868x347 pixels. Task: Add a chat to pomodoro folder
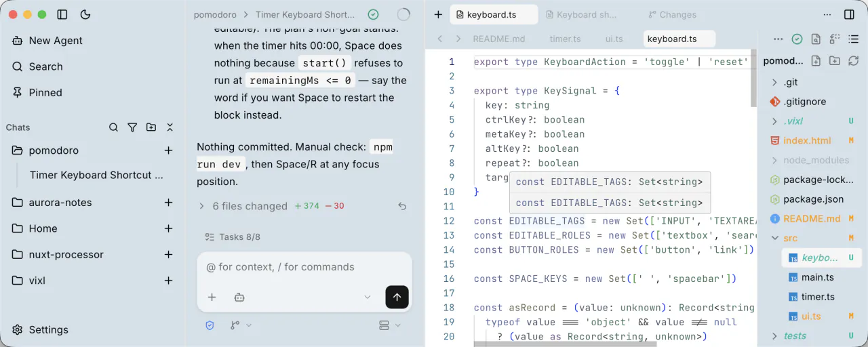tap(168, 150)
